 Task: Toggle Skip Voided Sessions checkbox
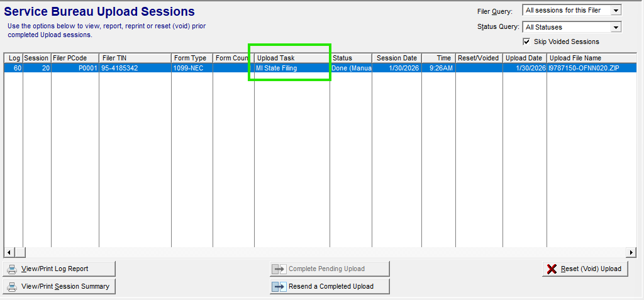point(526,42)
